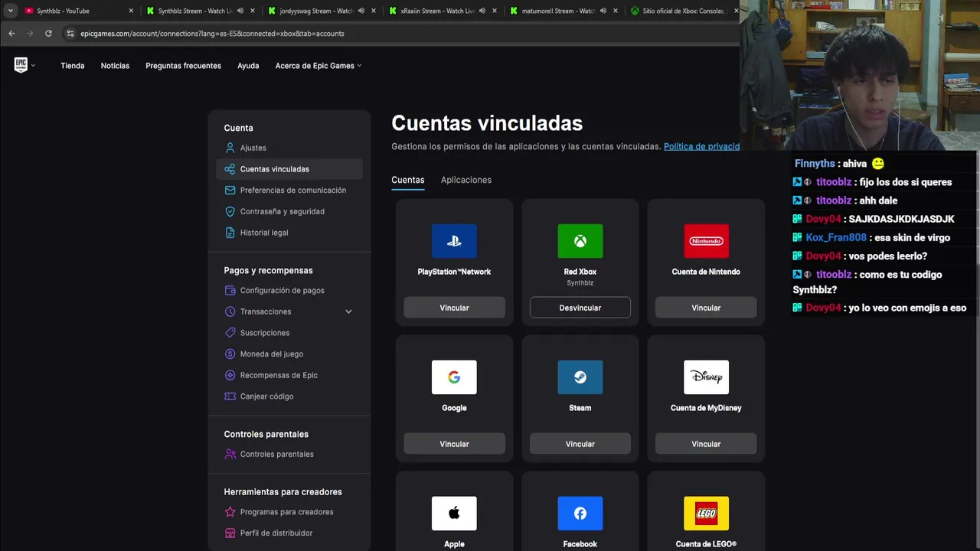Screen dimensions: 980x551
Task: Click the Cuentas vinculadas share icon
Action: pos(230,169)
